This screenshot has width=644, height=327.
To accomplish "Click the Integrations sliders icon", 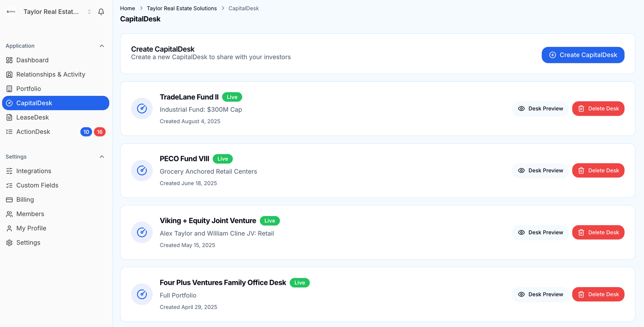I will coord(9,171).
